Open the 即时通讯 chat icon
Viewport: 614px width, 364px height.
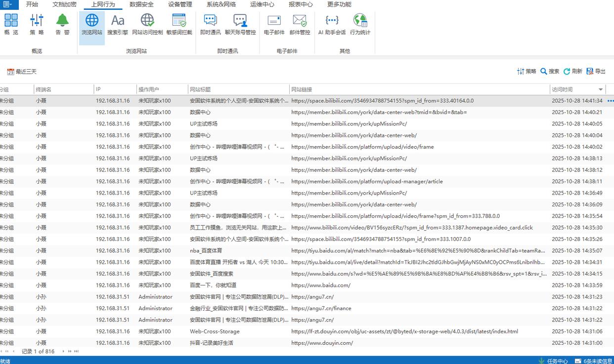[211, 24]
